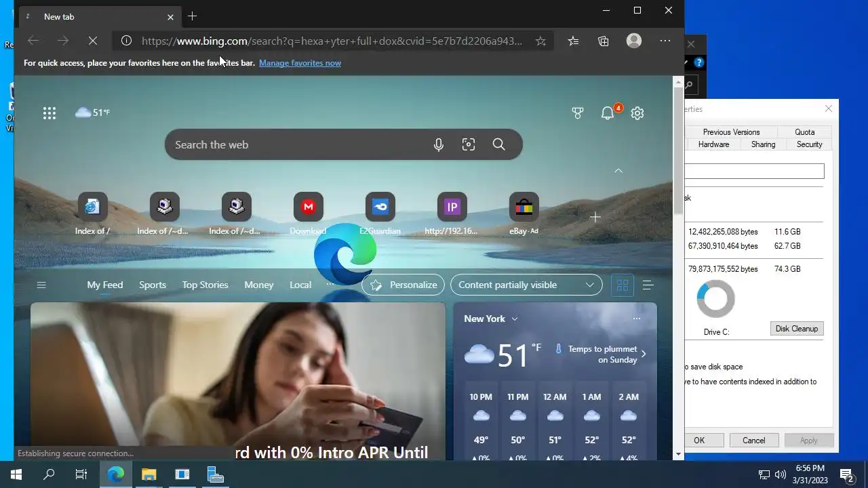Open the app launcher grid icon
Image resolution: width=868 pixels, height=488 pixels.
click(50, 113)
